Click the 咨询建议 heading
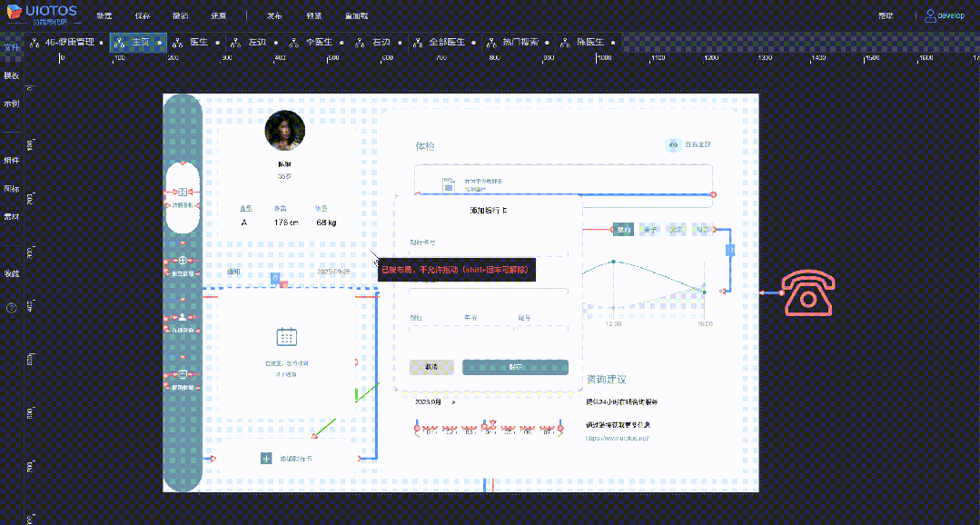This screenshot has height=525, width=980. pyautogui.click(x=606, y=380)
